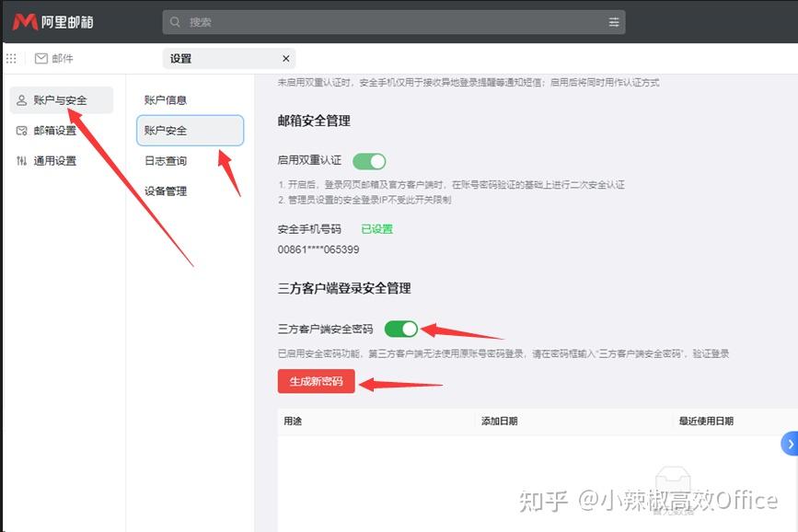Click the 账户与安全 person icon
Image resolution: width=798 pixels, height=532 pixels.
click(x=21, y=99)
